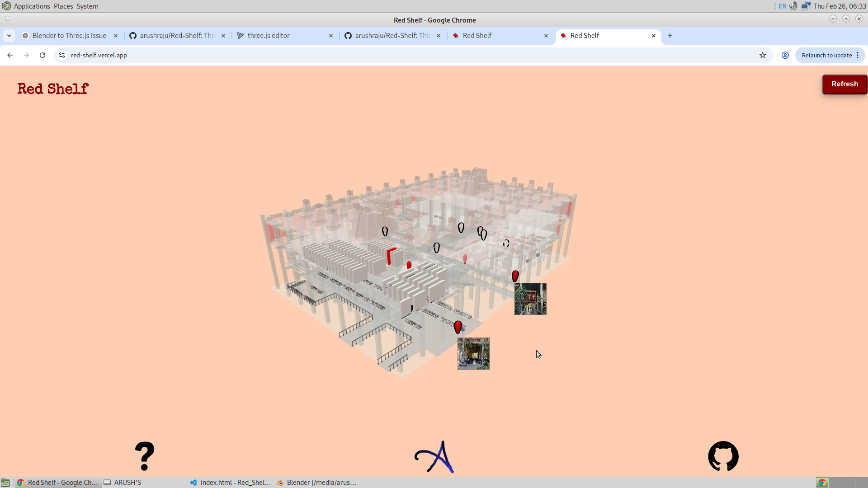Click the question mark icon at the bottom left
868x488 pixels.
click(x=145, y=456)
